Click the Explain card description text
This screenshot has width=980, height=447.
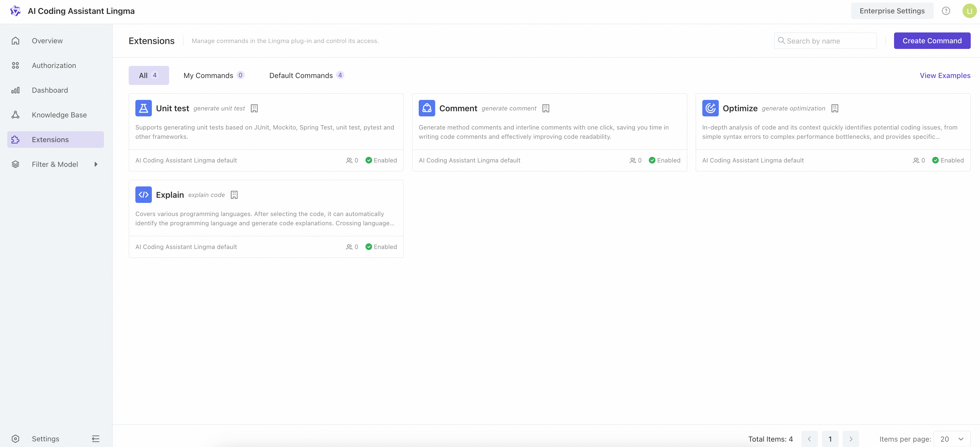pos(265,219)
